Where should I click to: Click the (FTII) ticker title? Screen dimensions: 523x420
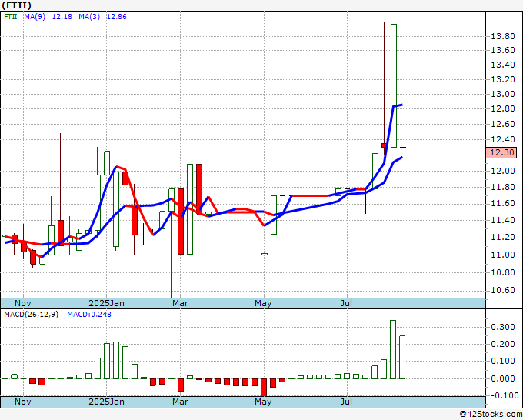click(16, 5)
